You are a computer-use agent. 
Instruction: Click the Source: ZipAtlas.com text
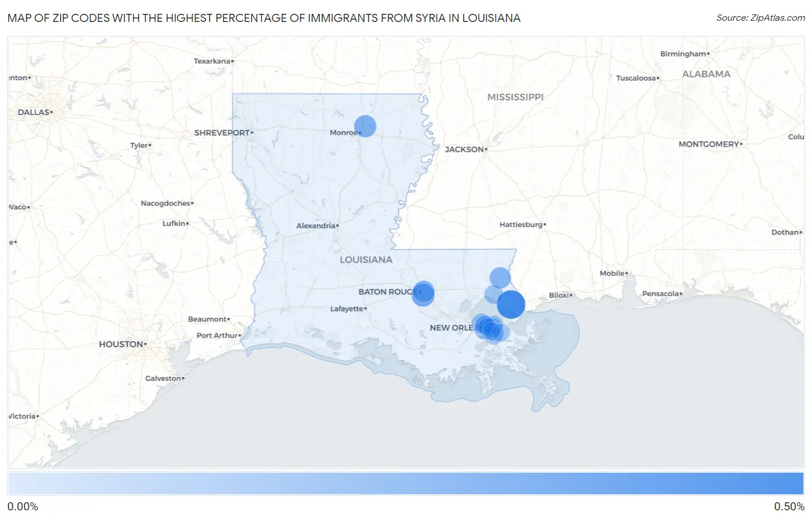pos(761,18)
